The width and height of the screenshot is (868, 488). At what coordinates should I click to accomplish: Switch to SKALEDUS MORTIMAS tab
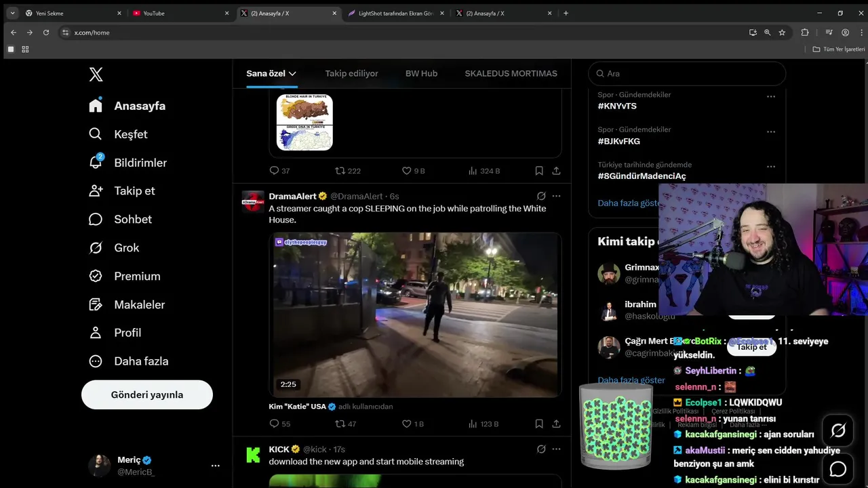click(511, 73)
